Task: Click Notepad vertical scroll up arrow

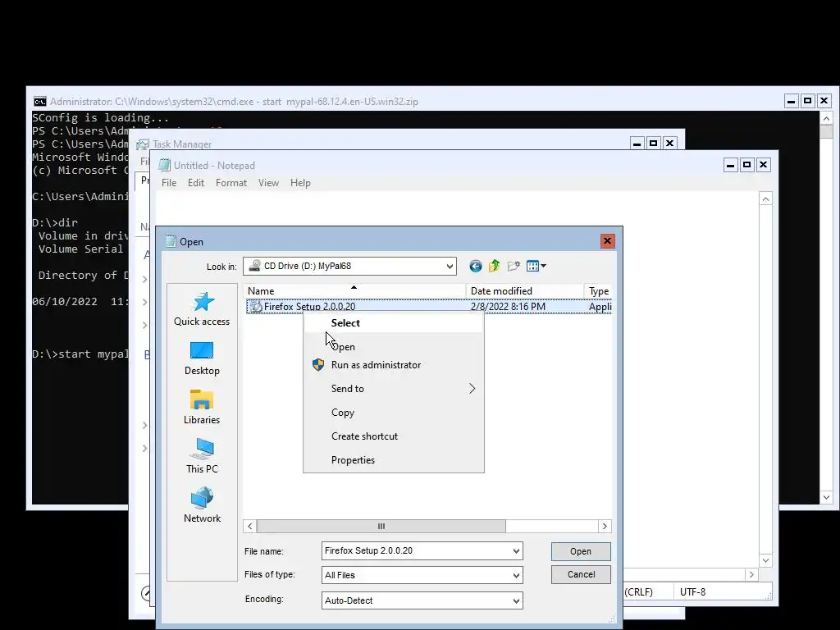Action: pyautogui.click(x=765, y=199)
